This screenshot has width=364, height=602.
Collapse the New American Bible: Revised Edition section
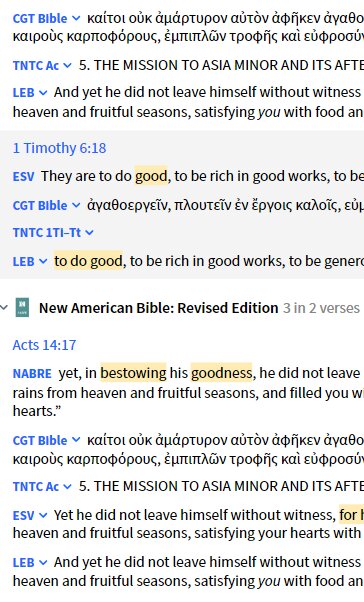pos(4,308)
